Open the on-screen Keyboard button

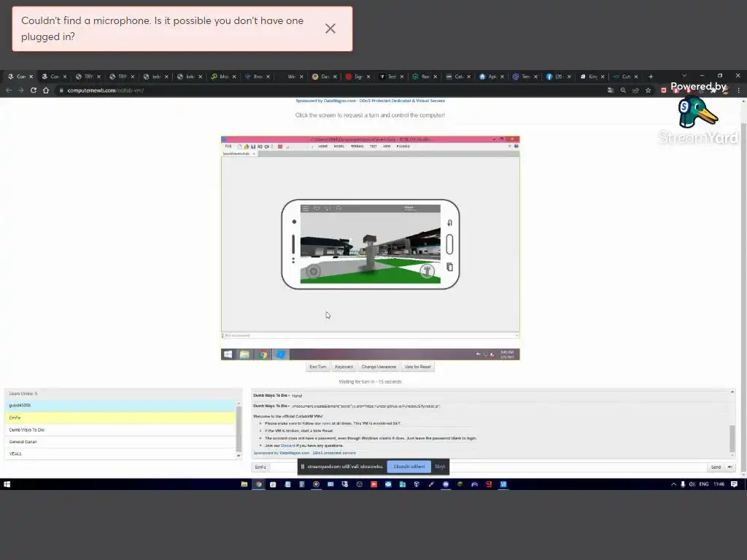point(344,367)
